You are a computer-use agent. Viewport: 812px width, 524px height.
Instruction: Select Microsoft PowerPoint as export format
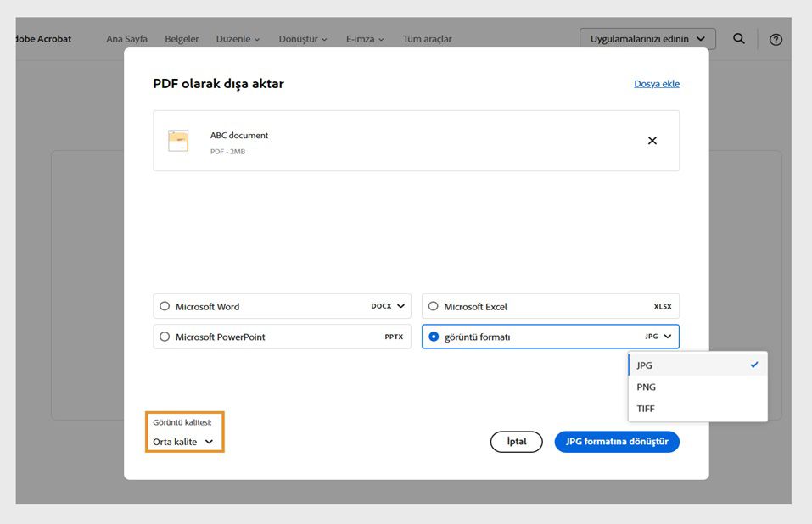pos(165,336)
